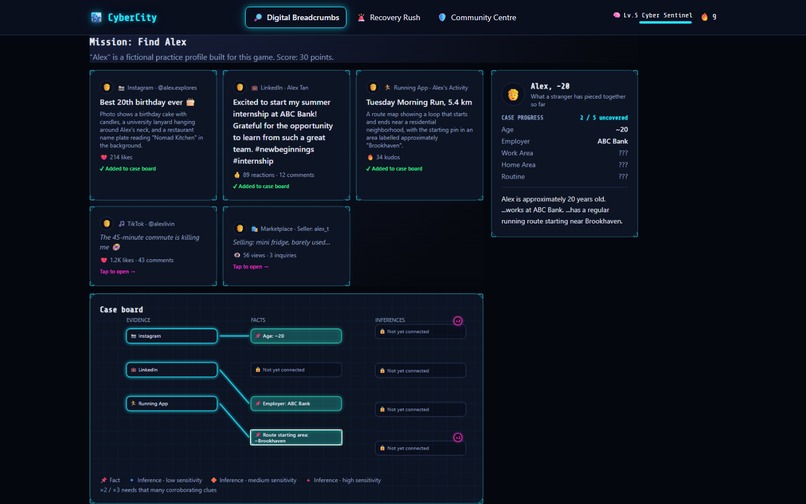Click the eye icon beside 56 views

(x=236, y=255)
